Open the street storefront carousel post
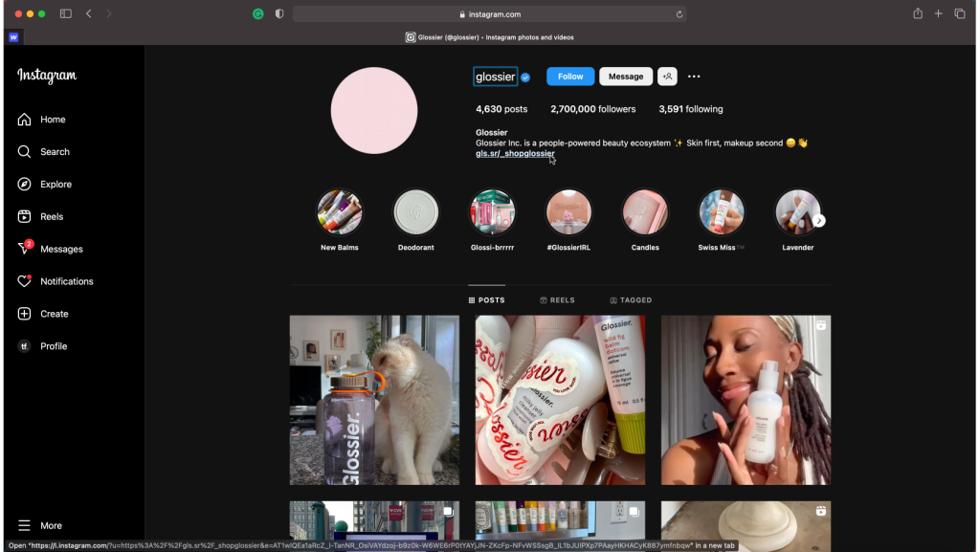This screenshot has height=552, width=980. pos(374,520)
